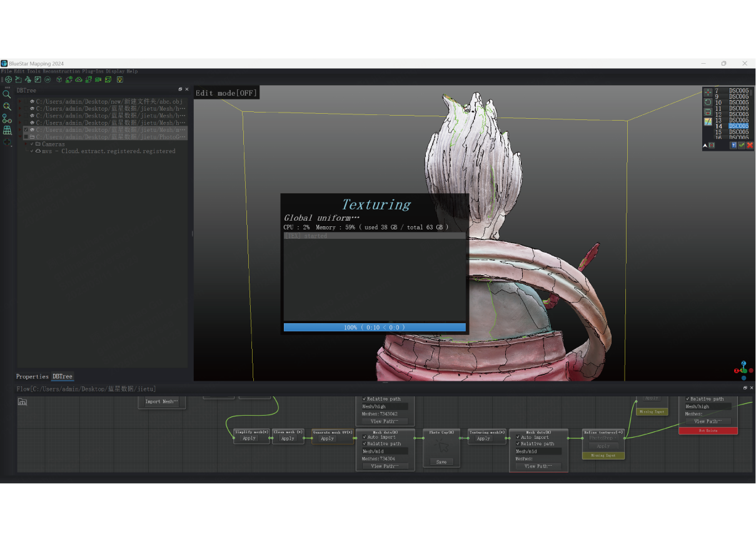756x542 pixels.
Task: Open the Reconstruction menu
Action: [61, 71]
